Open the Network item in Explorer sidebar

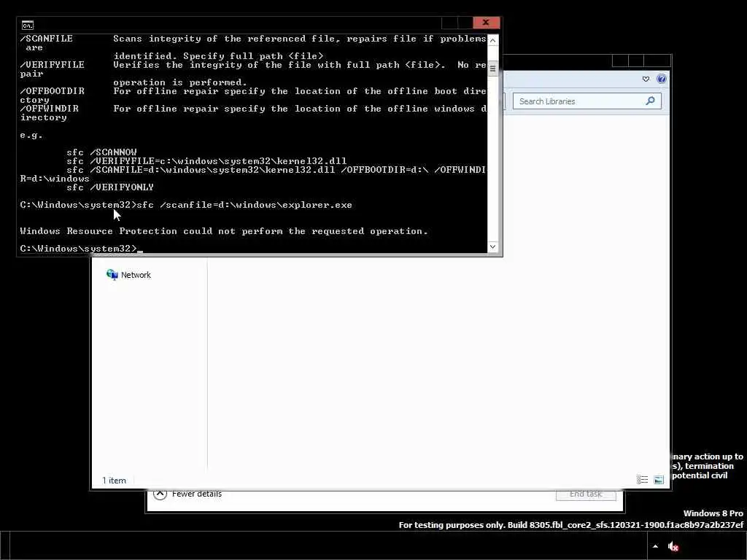coord(128,275)
